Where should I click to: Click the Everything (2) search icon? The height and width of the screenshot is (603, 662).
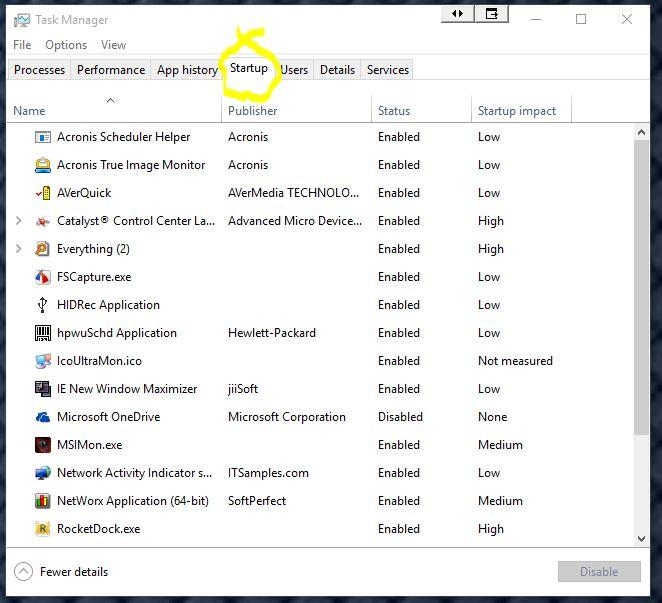43,249
